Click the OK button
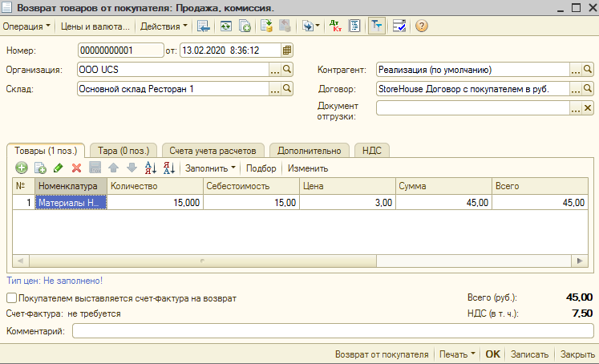The width and height of the screenshot is (599, 364). 492,354
